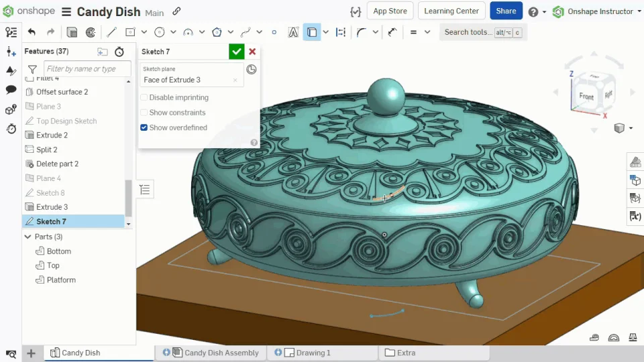Viewport: 644px width, 362px height.
Task: Expand the circle tool dropdown arrow
Action: click(173, 32)
